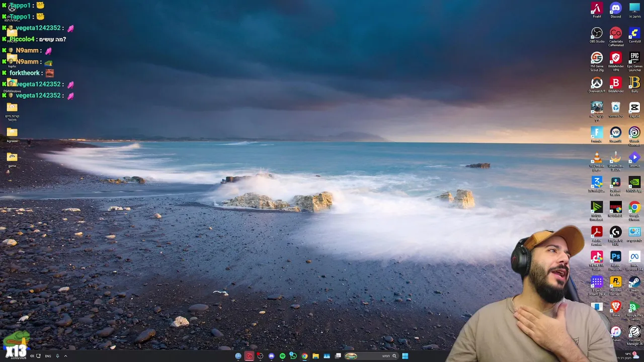Open the game folder on the desktop
Image resolution: width=644 pixels, height=362 pixels.
12,160
